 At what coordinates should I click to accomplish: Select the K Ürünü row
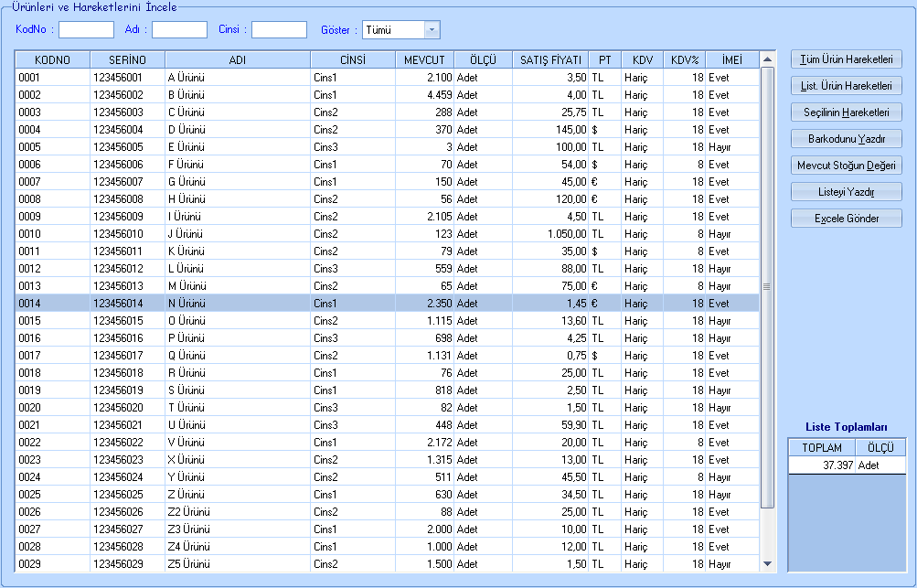tap(387, 251)
